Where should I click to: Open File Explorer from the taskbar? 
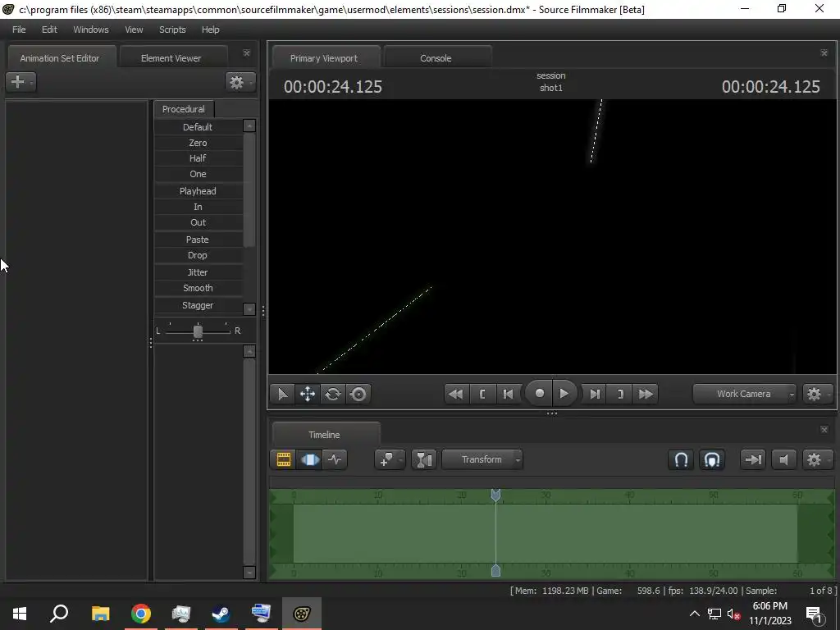[100, 614]
